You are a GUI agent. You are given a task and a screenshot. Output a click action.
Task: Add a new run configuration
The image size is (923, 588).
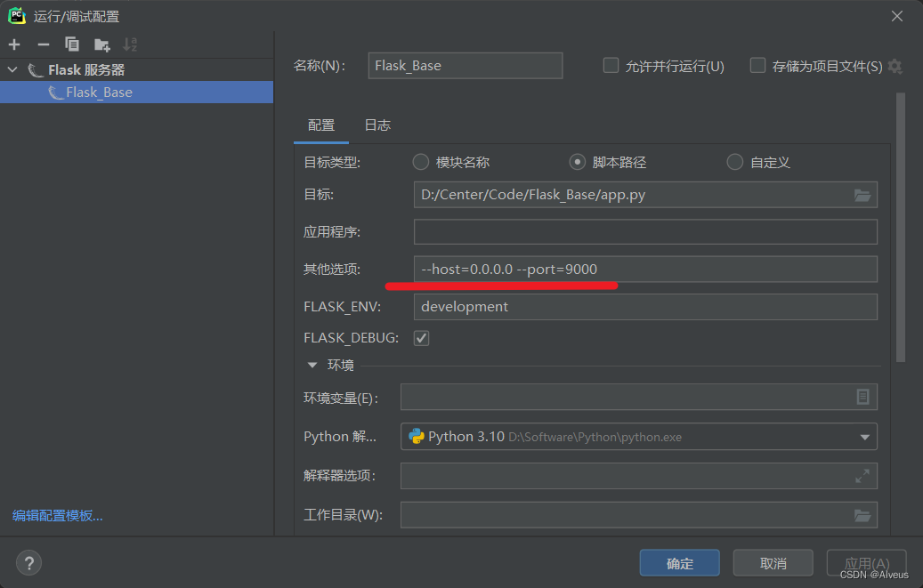(14, 44)
